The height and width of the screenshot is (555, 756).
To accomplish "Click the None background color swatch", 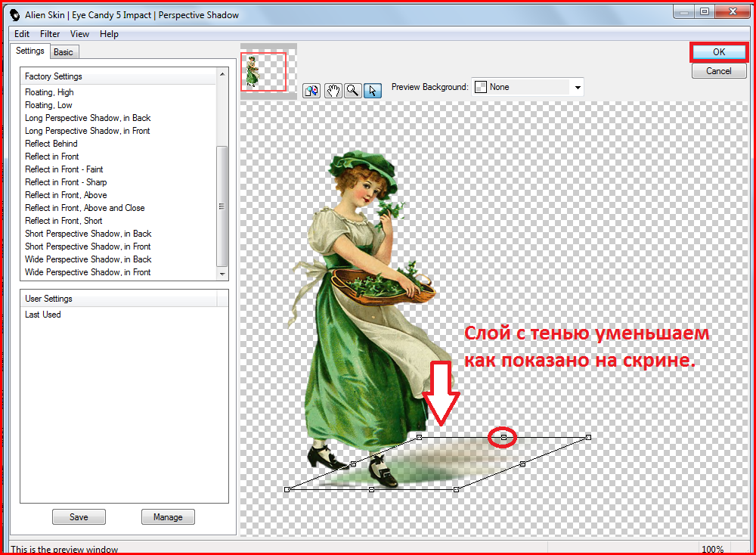I will point(481,87).
